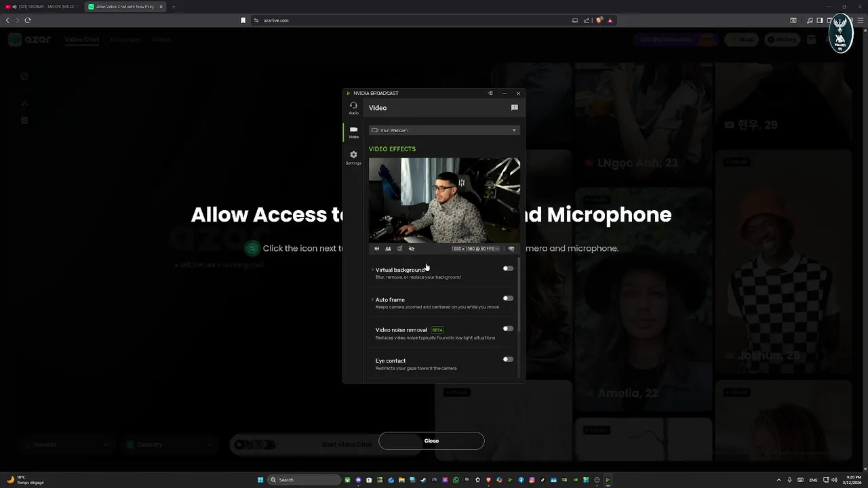Viewport: 868px width, 488px height.
Task: Expand the Auto frame chevron
Action: (372, 300)
